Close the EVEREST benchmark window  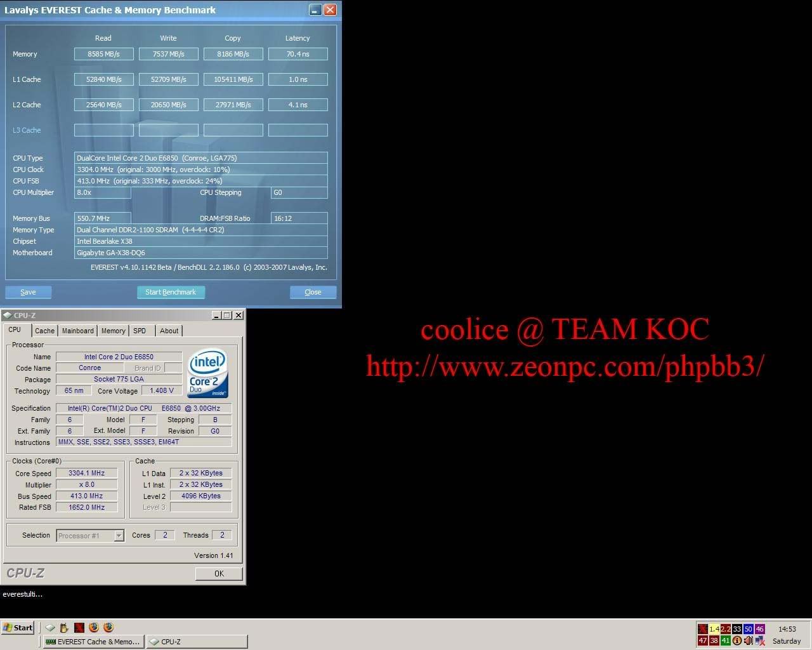pos(330,10)
